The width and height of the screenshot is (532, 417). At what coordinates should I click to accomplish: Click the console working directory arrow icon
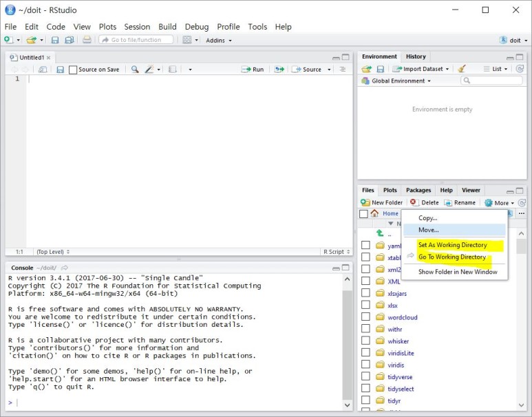(65, 268)
